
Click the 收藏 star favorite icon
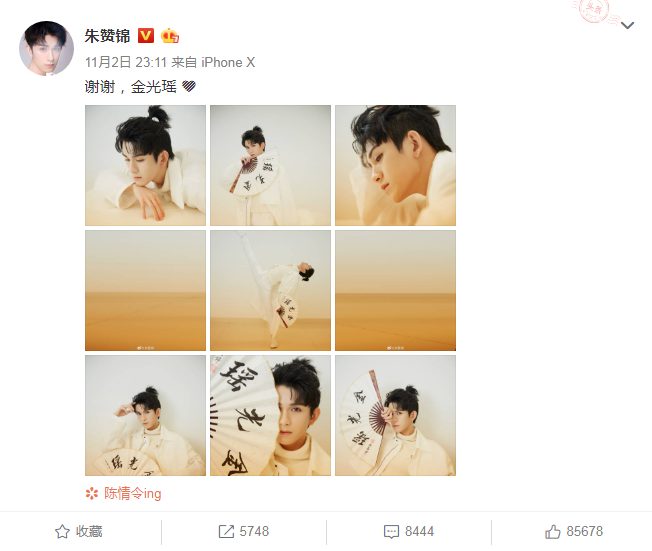62,531
